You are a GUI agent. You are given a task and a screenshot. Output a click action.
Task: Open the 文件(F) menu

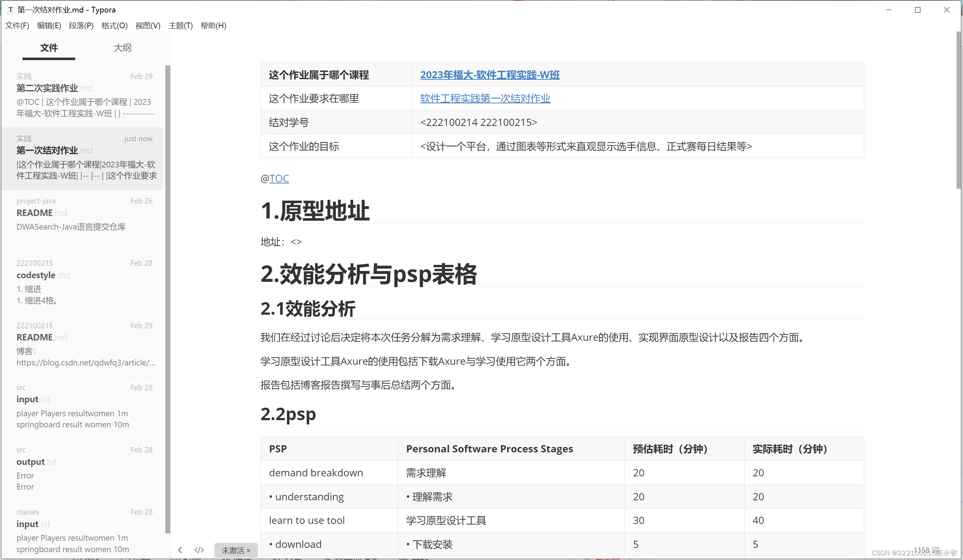pyautogui.click(x=17, y=26)
